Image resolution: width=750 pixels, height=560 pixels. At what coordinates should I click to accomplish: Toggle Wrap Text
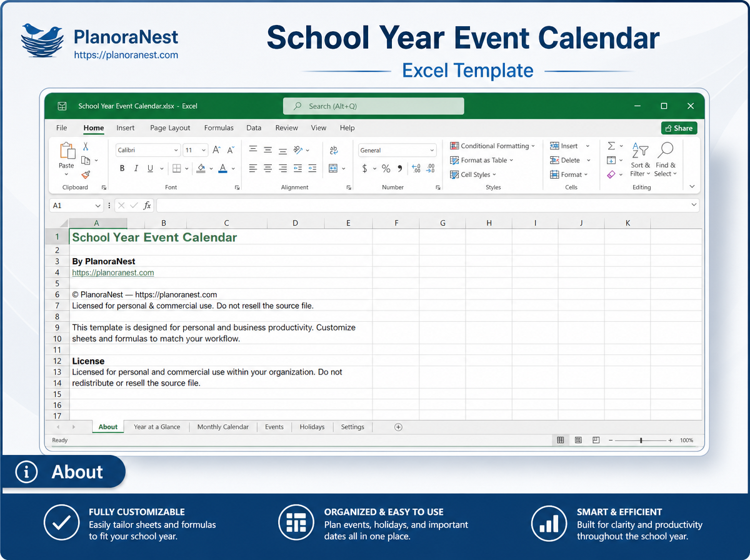[334, 150]
